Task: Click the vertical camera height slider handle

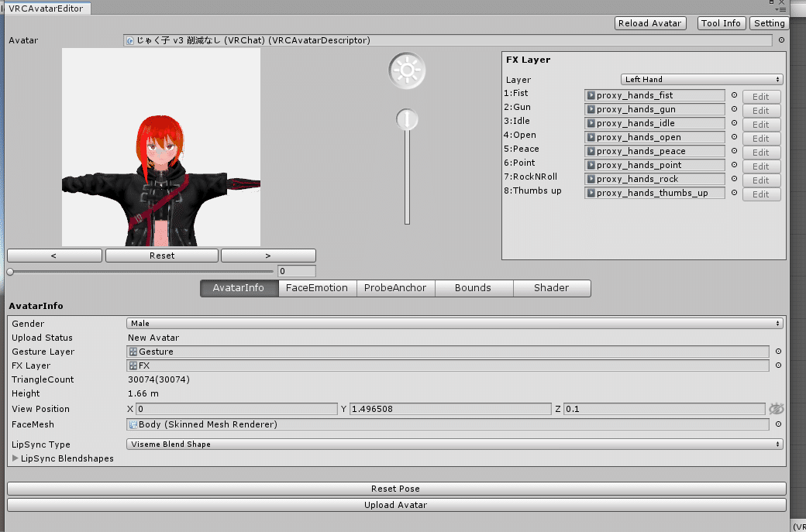Action: coord(407,119)
